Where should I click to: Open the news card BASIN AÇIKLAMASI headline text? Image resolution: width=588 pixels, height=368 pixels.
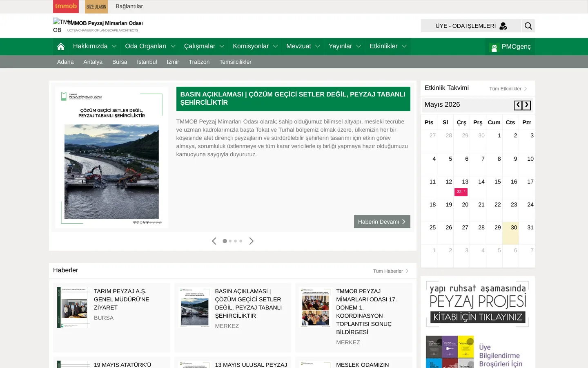(x=249, y=303)
